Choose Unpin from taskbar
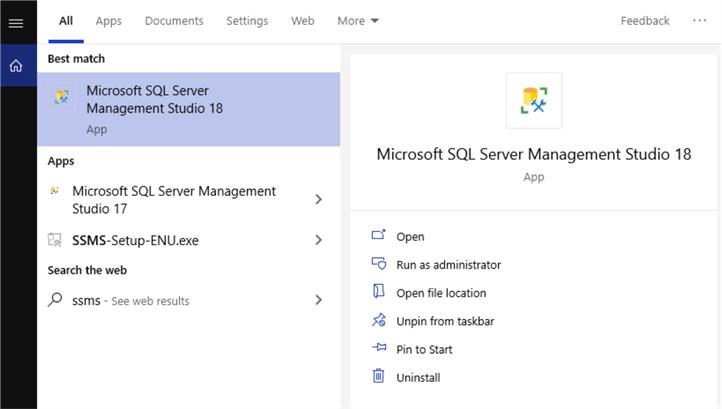The height and width of the screenshot is (409, 722). click(445, 321)
